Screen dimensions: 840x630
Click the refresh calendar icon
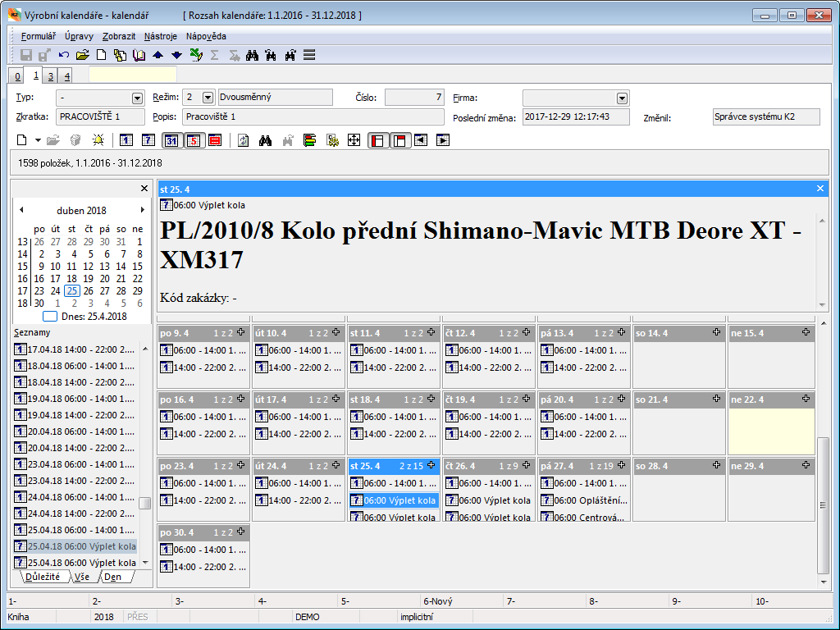(243, 140)
